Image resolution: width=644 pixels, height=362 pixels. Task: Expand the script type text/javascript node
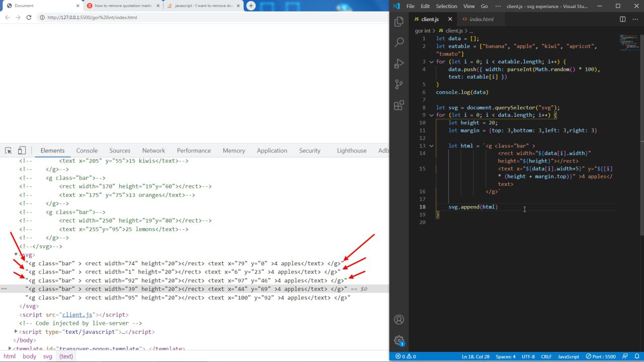[x=16, y=331]
